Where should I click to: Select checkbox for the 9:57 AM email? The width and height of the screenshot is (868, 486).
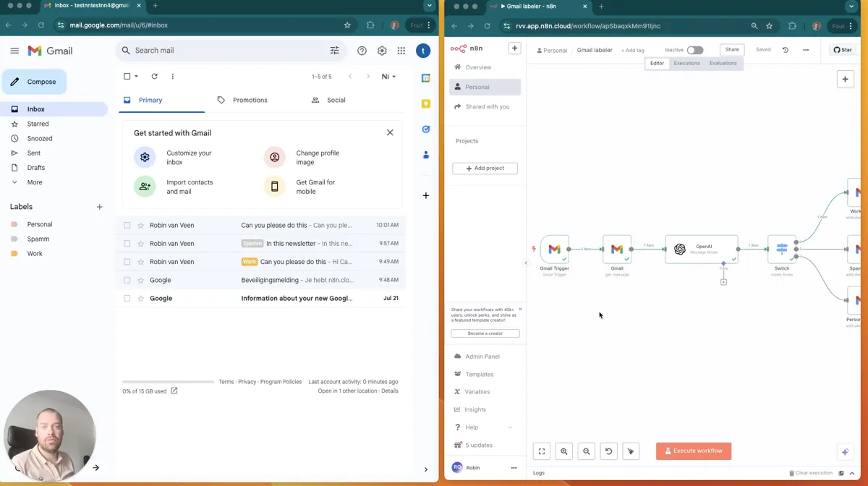pyautogui.click(x=127, y=244)
